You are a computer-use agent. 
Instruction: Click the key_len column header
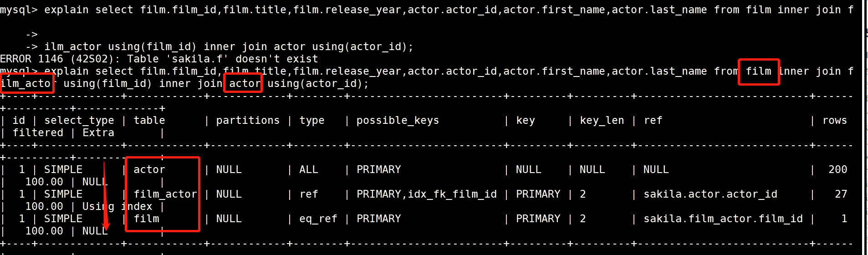[x=602, y=120]
